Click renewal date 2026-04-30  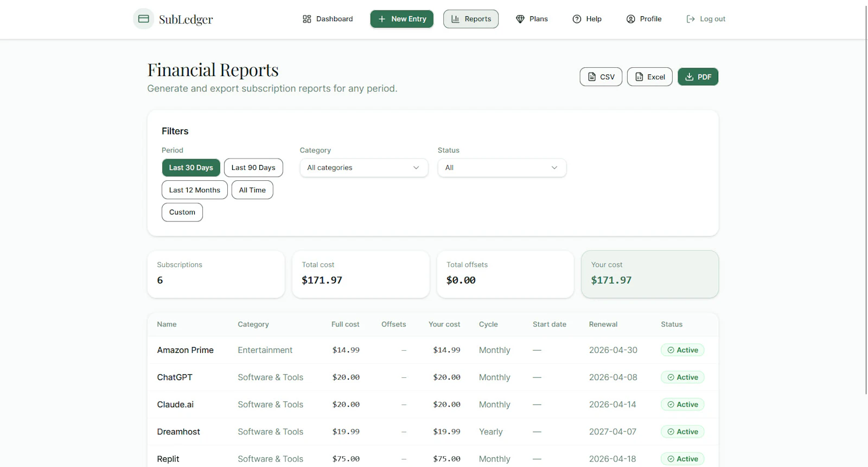point(613,350)
